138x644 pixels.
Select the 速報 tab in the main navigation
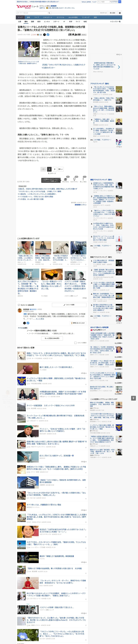(x=28, y=17)
